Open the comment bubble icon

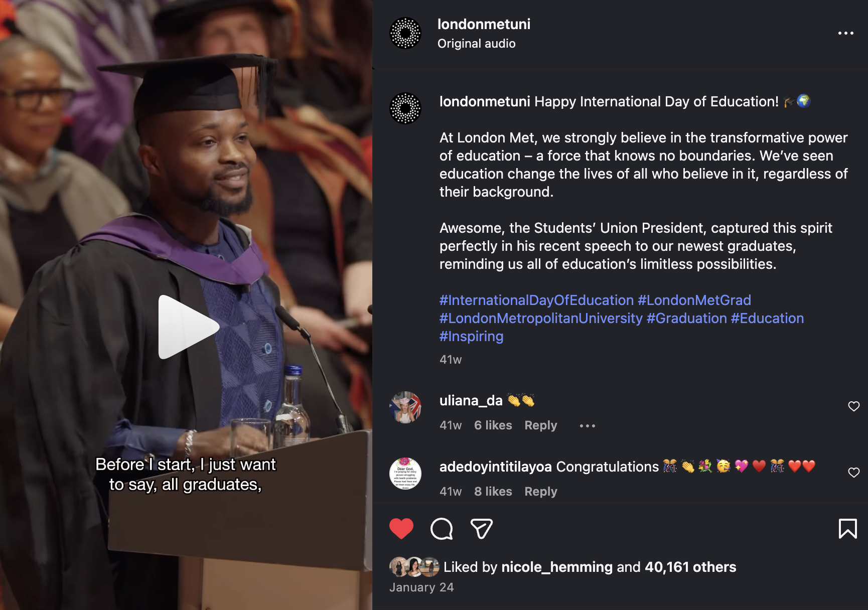point(442,529)
